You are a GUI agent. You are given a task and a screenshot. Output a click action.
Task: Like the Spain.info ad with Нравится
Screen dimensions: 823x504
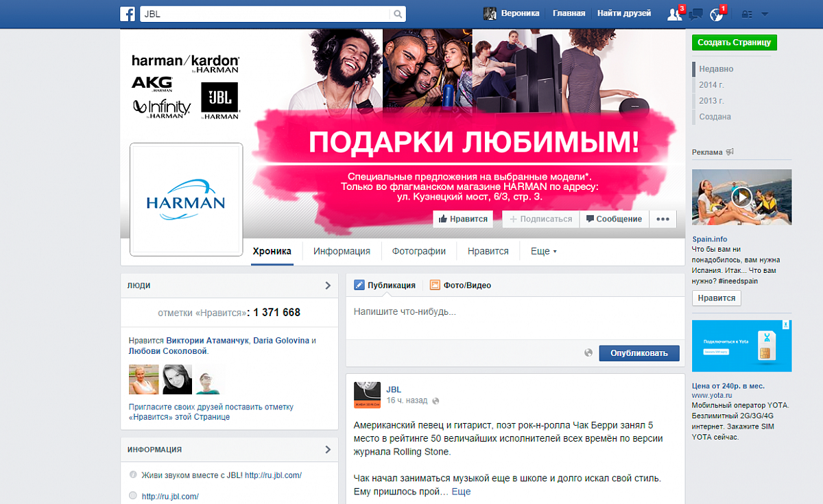pos(717,298)
